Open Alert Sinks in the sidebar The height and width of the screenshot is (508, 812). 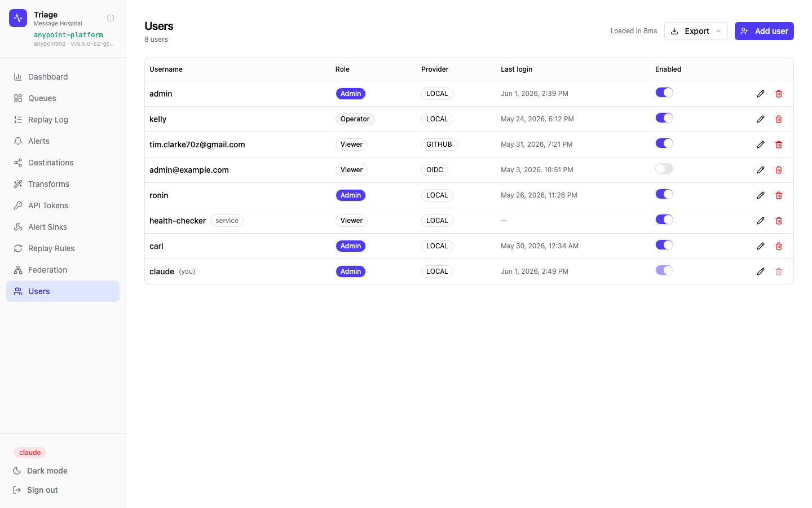63,227
